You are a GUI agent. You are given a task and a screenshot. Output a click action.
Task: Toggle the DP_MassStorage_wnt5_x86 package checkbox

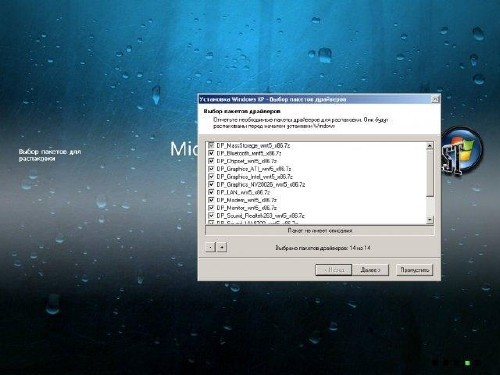click(x=211, y=145)
